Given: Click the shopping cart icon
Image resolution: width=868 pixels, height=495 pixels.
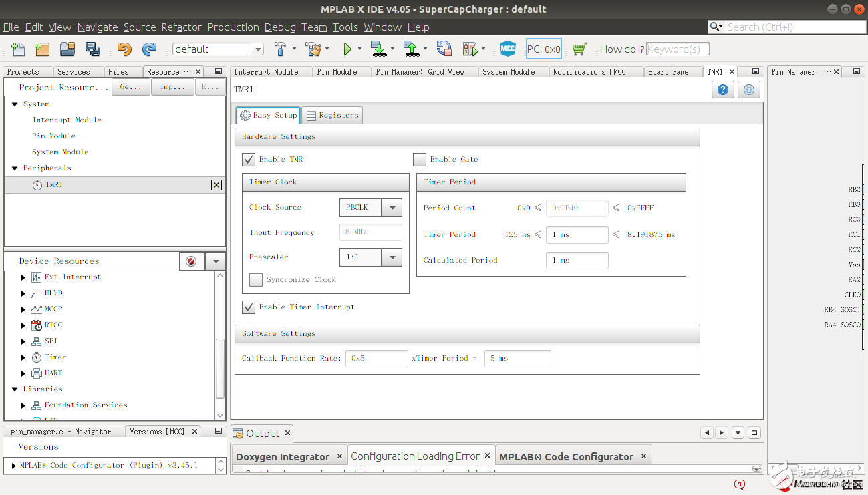Looking at the screenshot, I should tap(579, 49).
